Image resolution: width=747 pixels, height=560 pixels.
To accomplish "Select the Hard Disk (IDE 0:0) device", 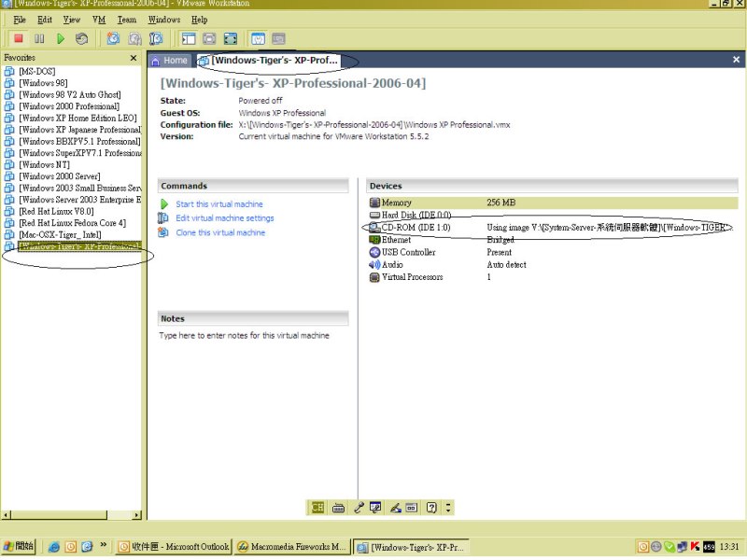I will [x=553, y=216].
